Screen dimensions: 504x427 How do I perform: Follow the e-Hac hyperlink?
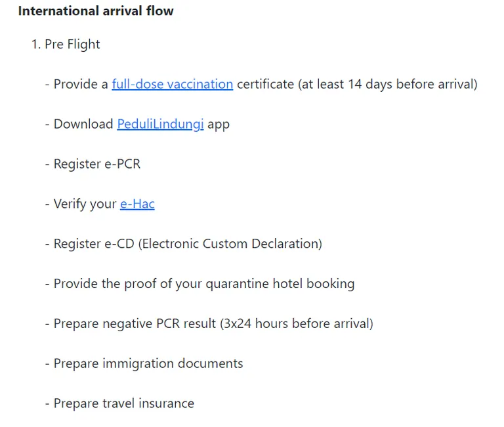137,204
